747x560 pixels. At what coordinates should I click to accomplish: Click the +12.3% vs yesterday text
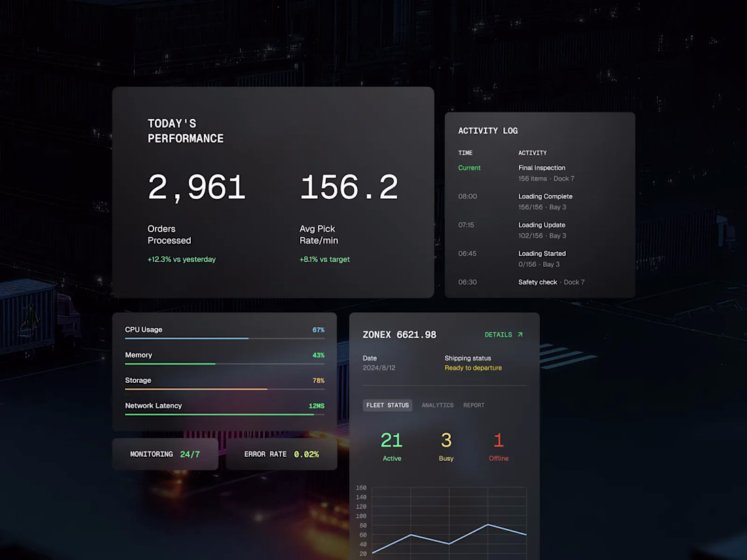click(x=181, y=259)
